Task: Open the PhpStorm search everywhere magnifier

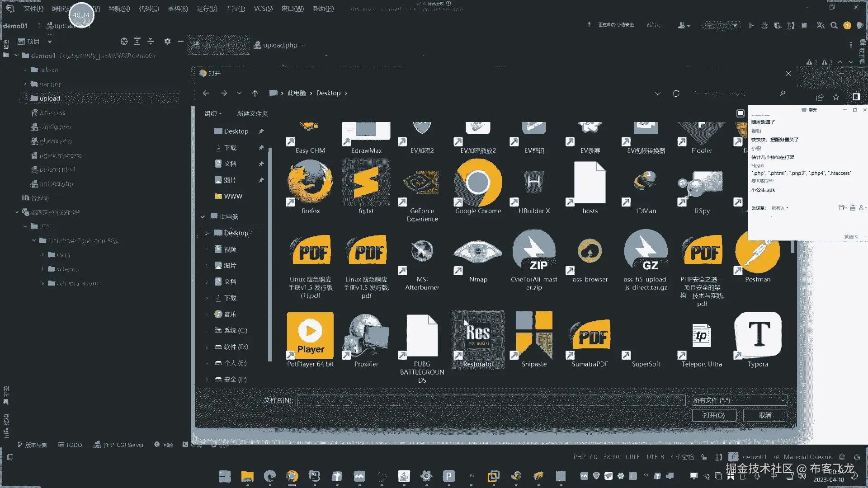Action: [x=834, y=26]
